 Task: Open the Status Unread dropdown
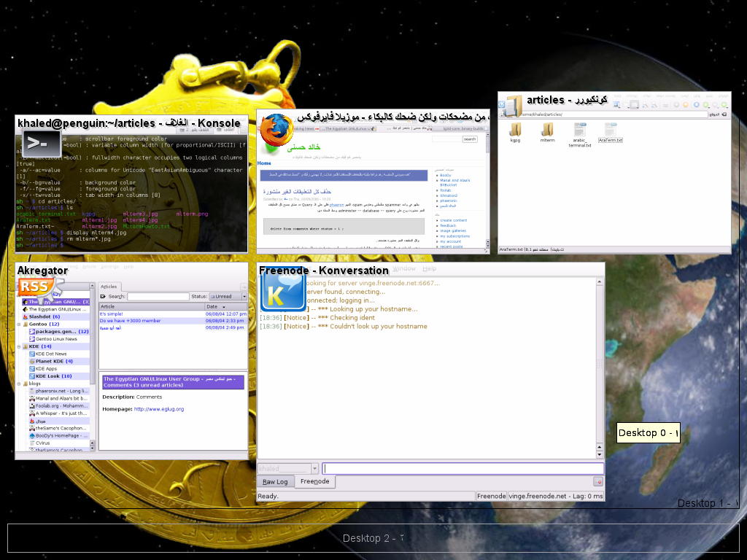(228, 297)
